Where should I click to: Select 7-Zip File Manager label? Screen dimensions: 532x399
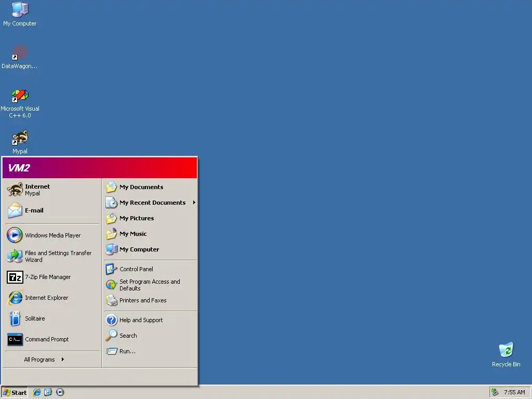[48, 277]
